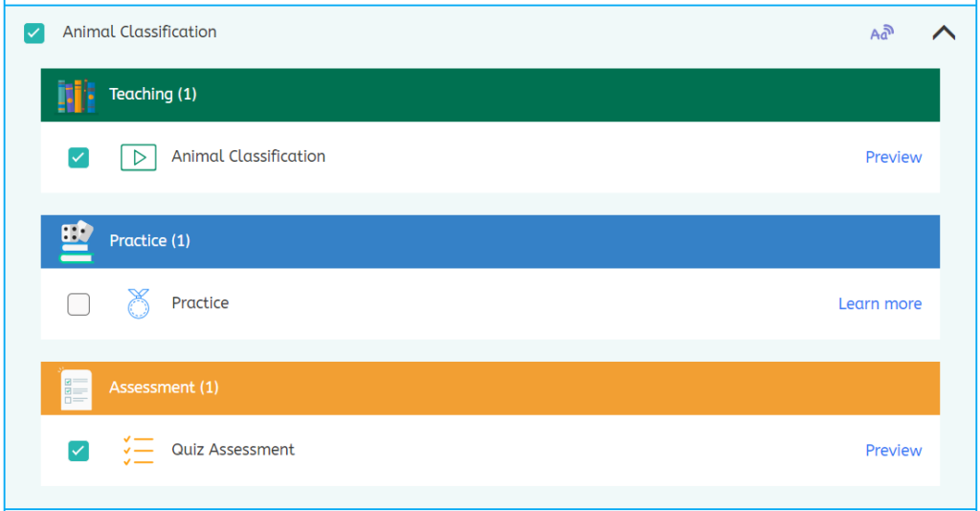Uncheck the Animal Classification video lesson checkbox
The height and width of the screenshot is (511, 980).
click(x=78, y=158)
